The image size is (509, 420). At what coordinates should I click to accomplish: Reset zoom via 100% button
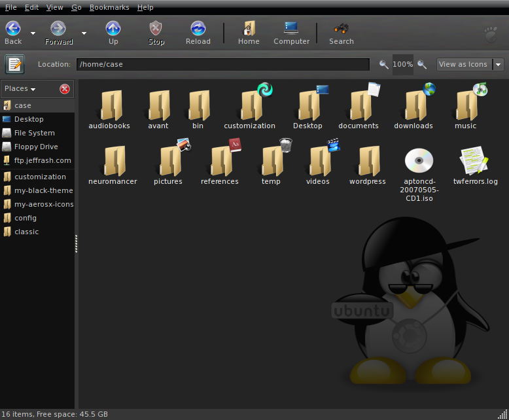click(x=403, y=64)
